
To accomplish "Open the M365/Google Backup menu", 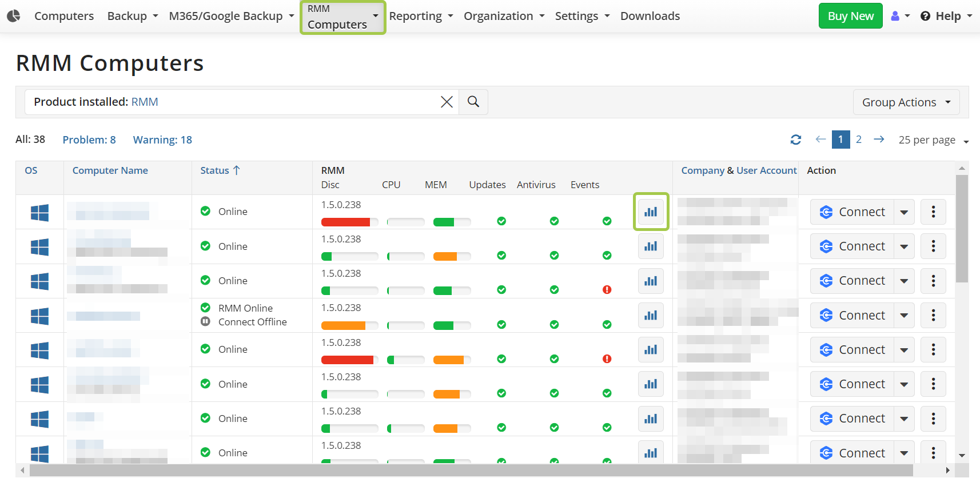I will click(x=232, y=16).
